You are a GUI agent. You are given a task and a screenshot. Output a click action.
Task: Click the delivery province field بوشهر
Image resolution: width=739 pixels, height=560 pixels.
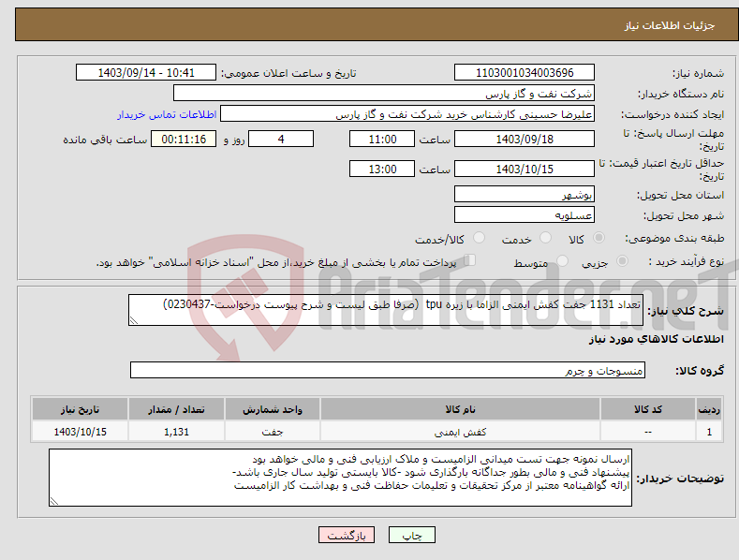[x=525, y=194]
